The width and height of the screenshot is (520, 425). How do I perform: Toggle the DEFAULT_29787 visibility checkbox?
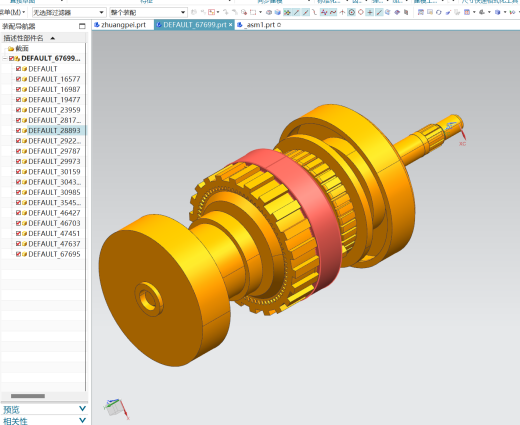[18, 151]
